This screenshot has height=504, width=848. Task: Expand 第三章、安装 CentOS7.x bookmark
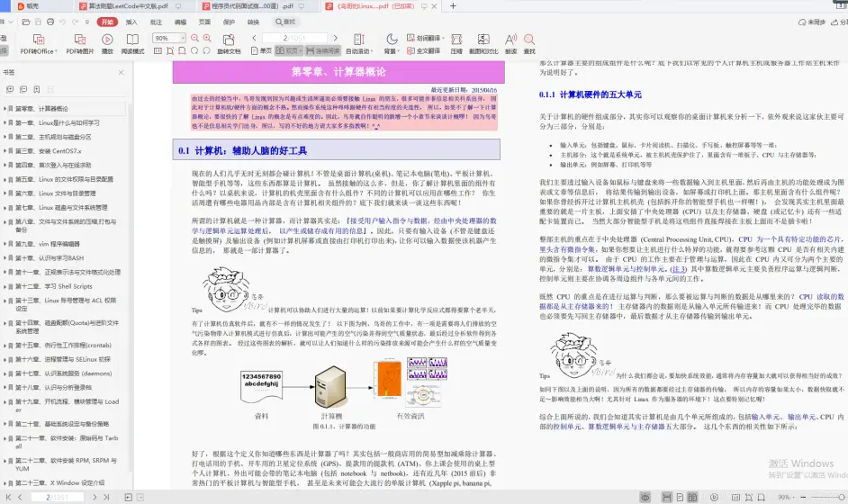click(x=5, y=151)
